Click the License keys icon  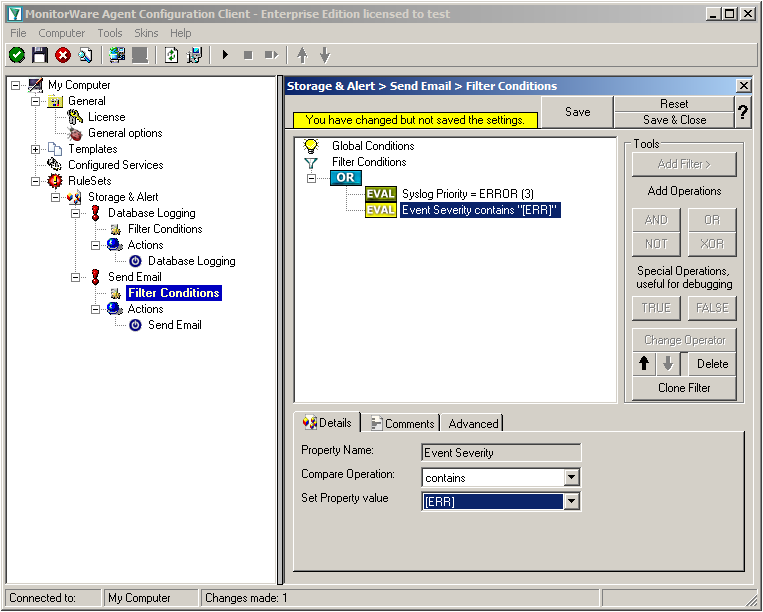point(75,117)
